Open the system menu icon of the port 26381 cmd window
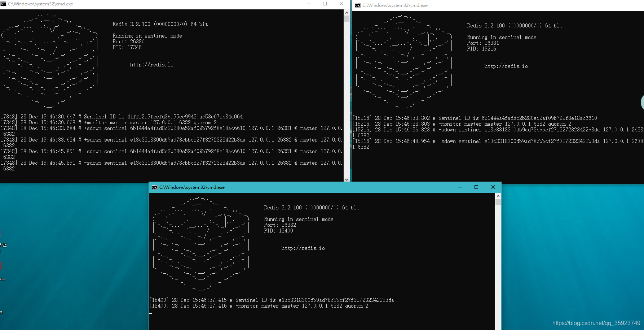The image size is (644, 330). pos(358,5)
